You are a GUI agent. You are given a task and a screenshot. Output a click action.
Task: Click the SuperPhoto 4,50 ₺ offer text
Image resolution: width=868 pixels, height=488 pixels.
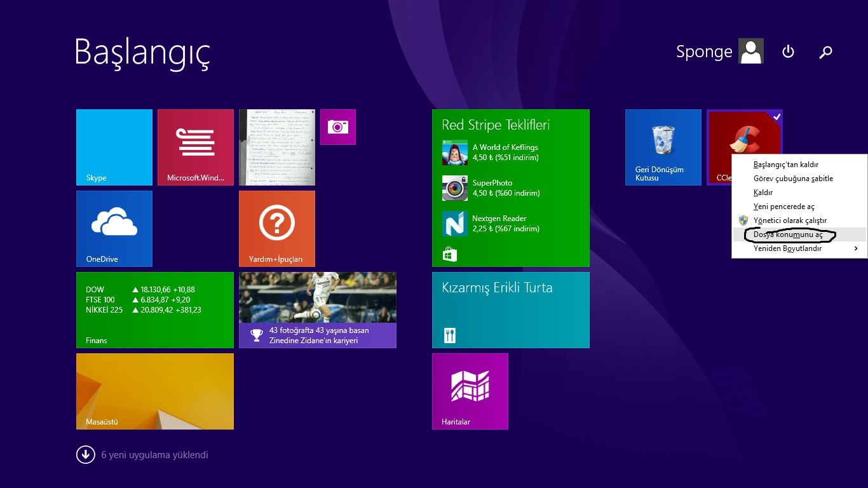point(506,188)
